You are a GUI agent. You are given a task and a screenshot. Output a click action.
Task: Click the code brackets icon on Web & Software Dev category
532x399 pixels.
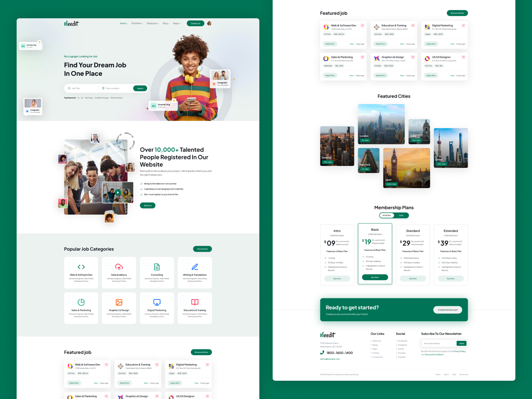(81, 267)
